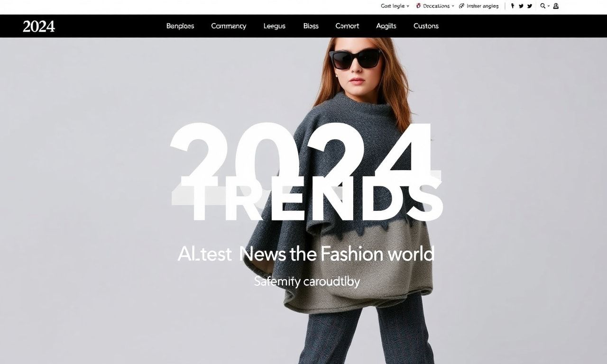607x364 pixels.
Task: Expand the Gaet Ingle dropdown
Action: click(x=395, y=6)
